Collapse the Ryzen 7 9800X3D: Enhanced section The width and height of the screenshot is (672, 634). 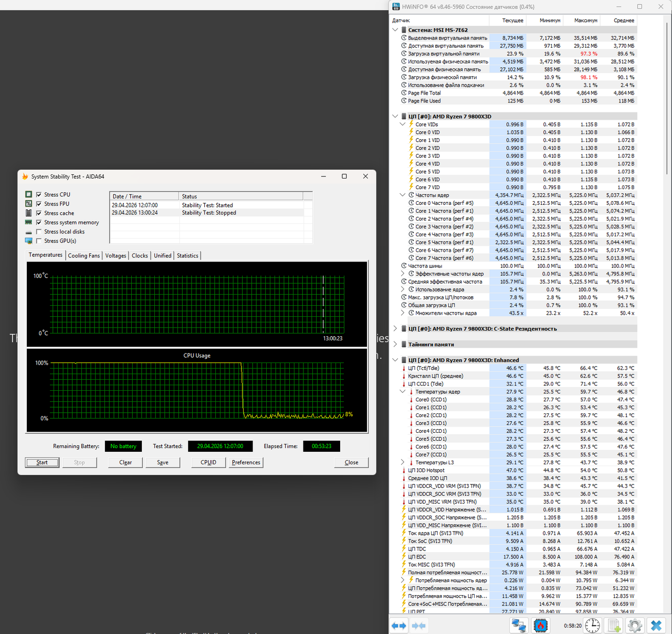[x=395, y=360]
